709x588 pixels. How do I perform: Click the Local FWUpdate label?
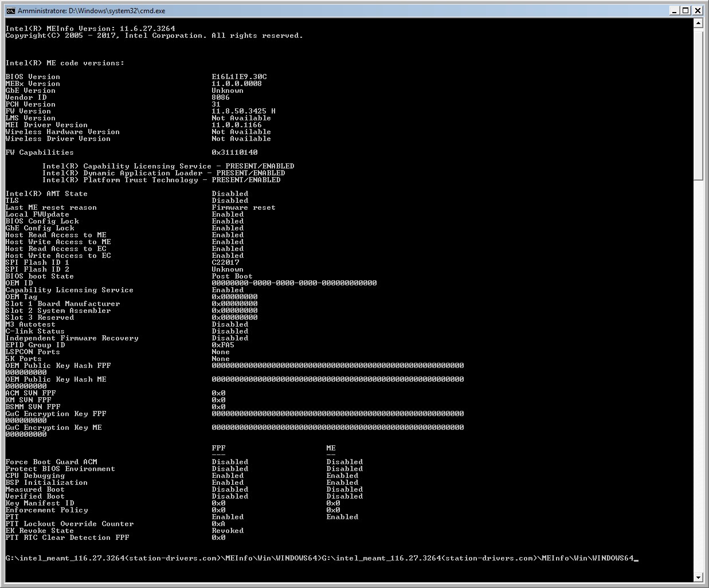pos(37,214)
